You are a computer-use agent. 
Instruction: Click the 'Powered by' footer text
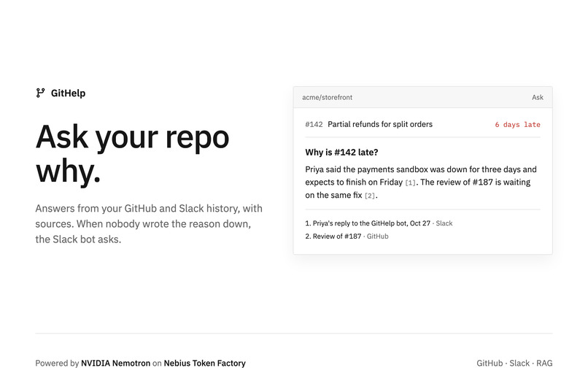57,363
